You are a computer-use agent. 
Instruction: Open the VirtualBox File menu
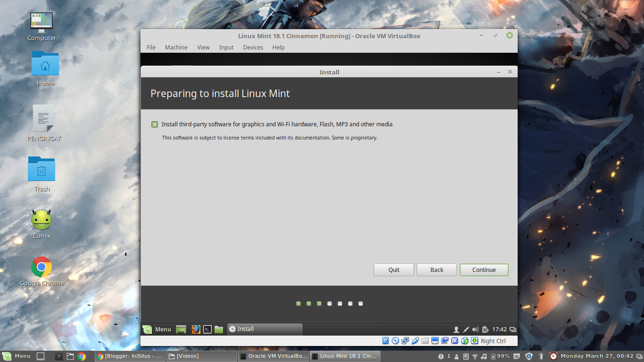point(151,47)
